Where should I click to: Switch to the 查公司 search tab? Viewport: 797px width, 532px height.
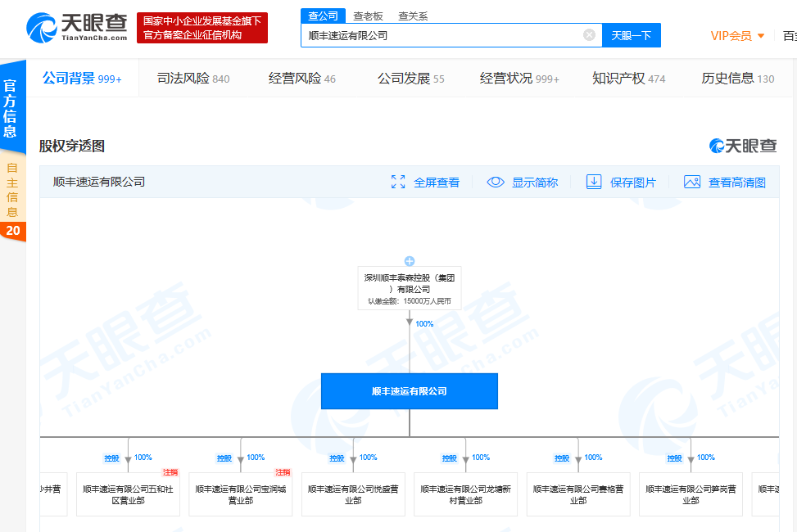pos(323,16)
